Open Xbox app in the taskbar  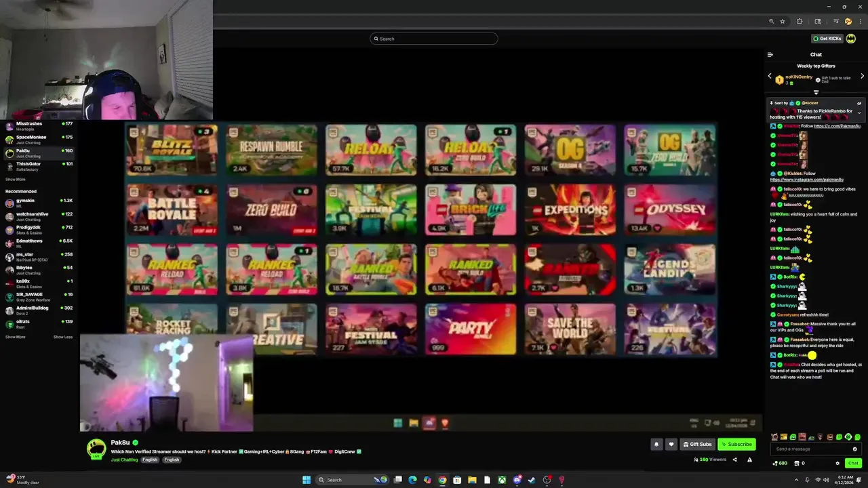502,480
